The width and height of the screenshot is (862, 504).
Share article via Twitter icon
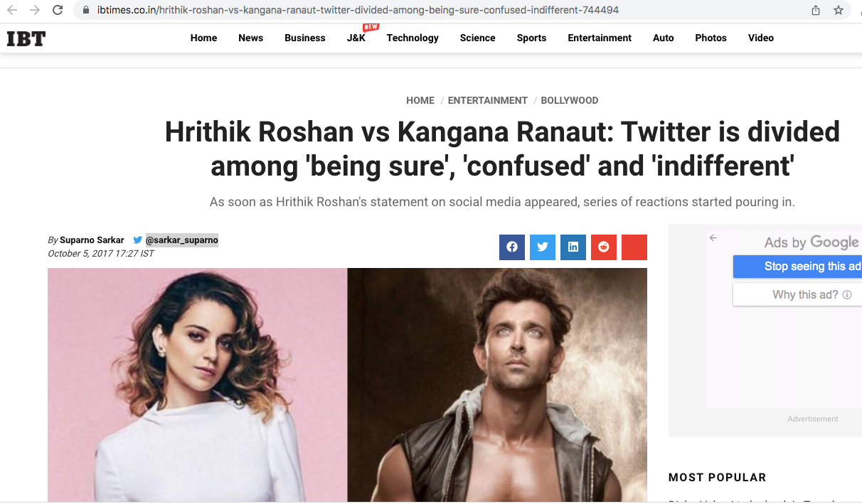pos(543,247)
